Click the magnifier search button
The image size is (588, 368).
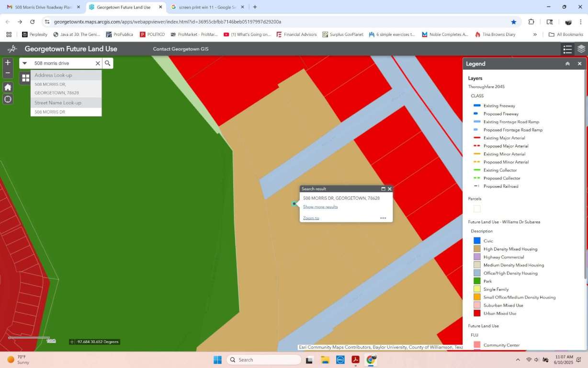108,63
